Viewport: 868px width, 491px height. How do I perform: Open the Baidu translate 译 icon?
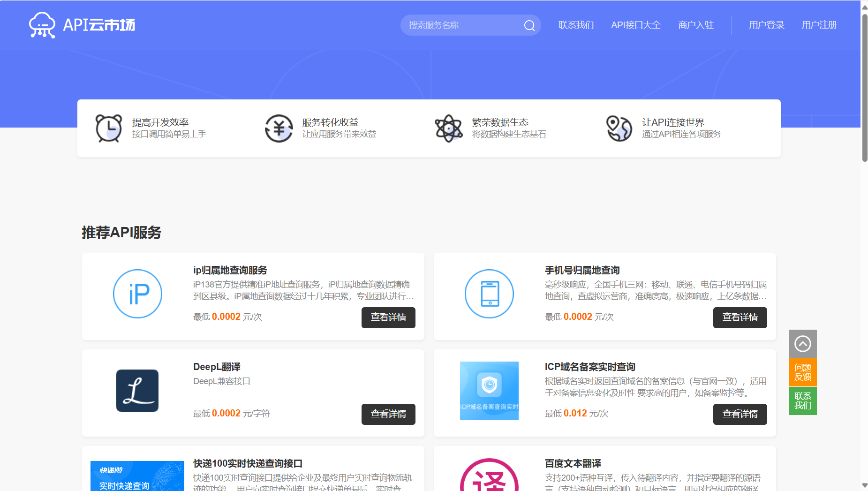click(489, 475)
